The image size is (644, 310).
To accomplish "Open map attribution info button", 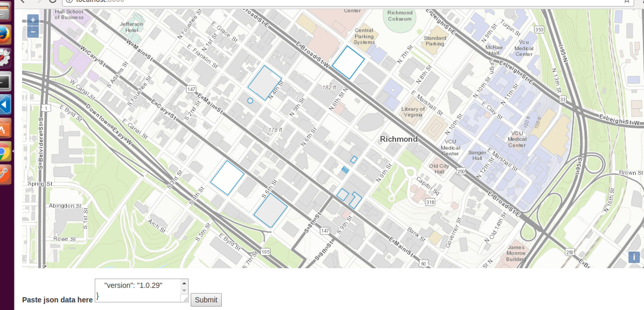I will (x=634, y=257).
